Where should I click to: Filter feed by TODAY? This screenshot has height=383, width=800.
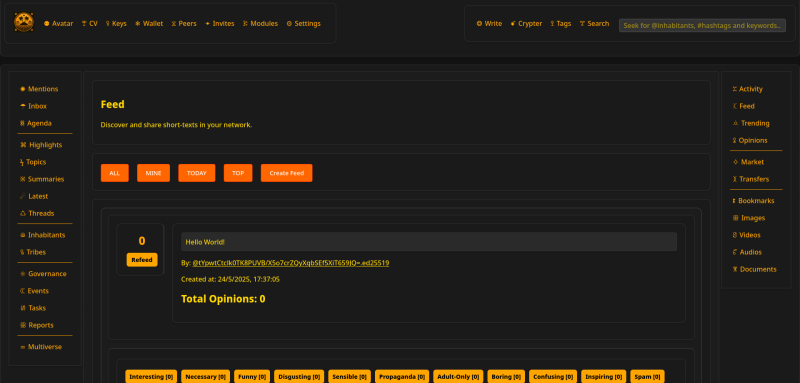click(x=196, y=173)
